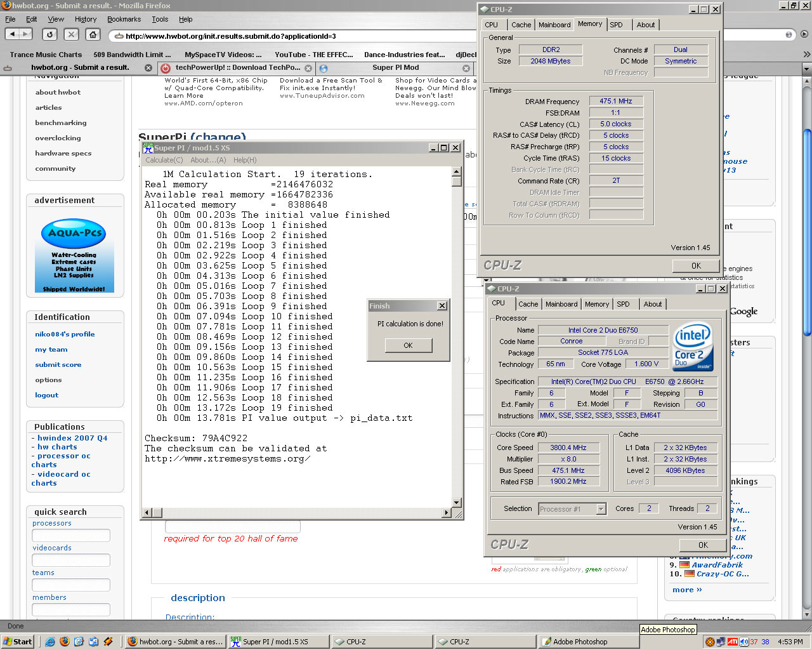
Task: Click the third quick launch icon
Action: (x=79, y=642)
